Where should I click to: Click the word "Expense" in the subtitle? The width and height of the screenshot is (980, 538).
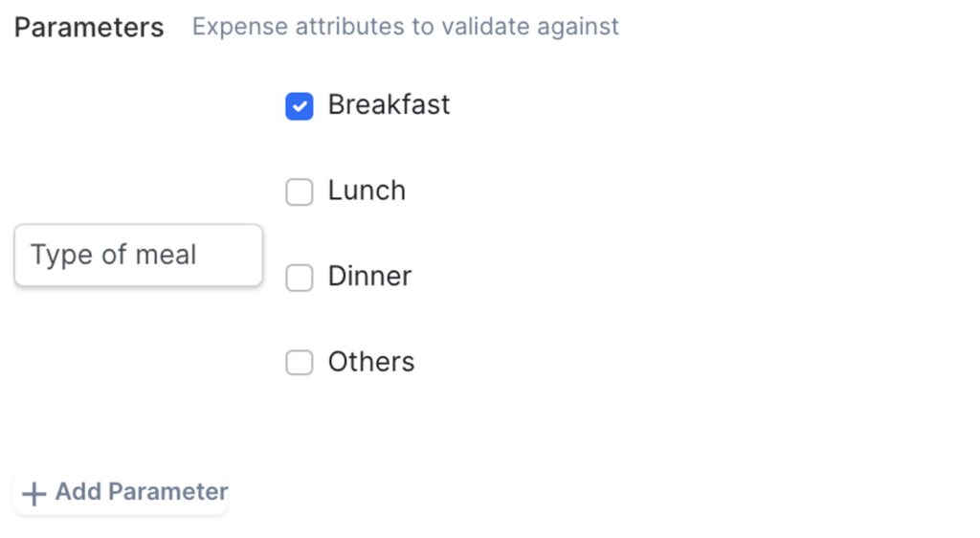coord(240,27)
